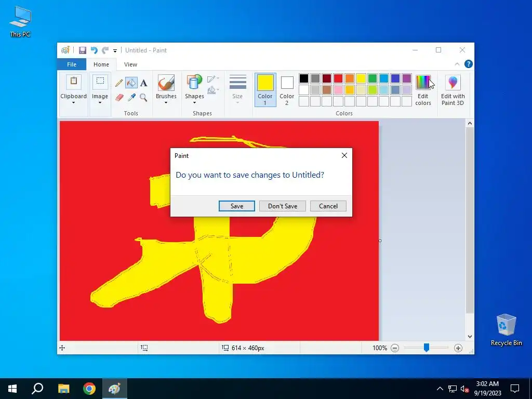This screenshot has width=532, height=399.
Task: Click the muted volume tray icon
Action: pos(464,389)
